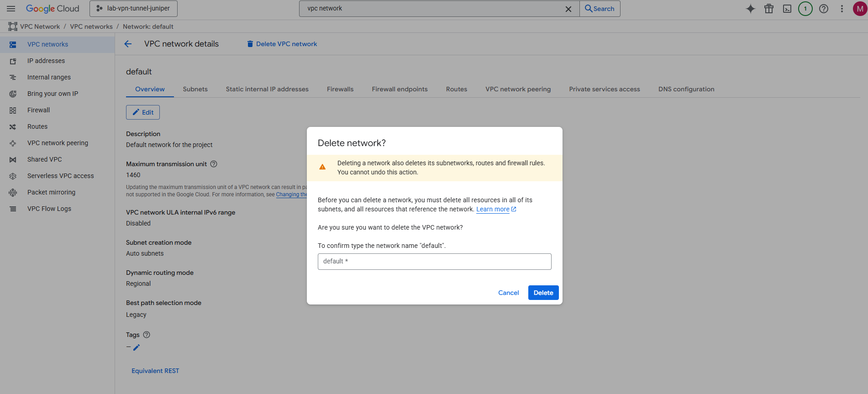
Task: Open notifications badge showing 1
Action: click(805, 9)
